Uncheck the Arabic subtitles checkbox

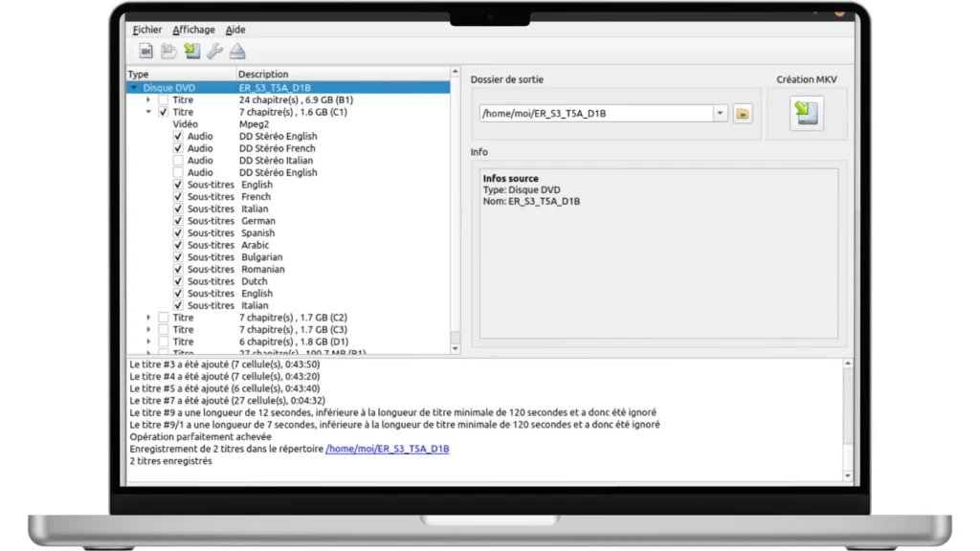[x=178, y=245]
